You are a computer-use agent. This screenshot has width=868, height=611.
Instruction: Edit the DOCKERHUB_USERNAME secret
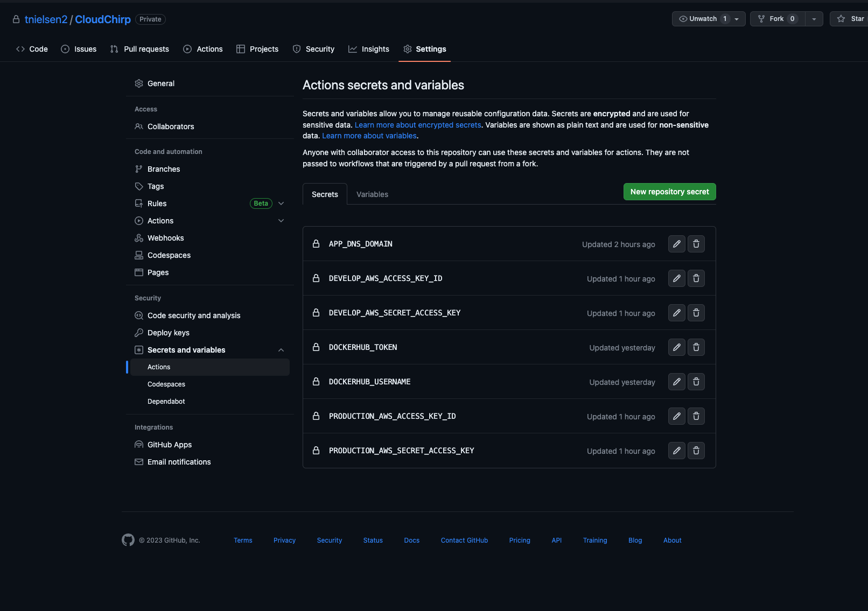[x=677, y=382]
